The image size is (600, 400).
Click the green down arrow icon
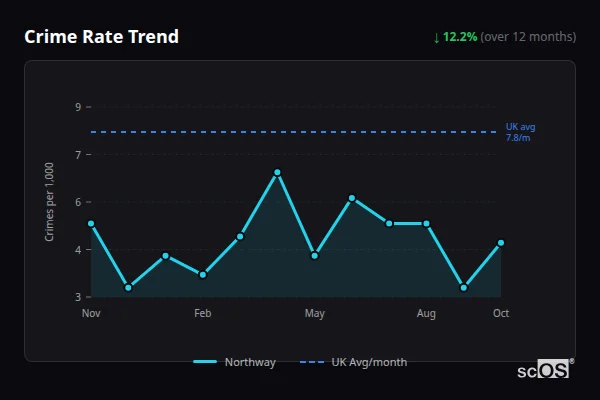(x=437, y=38)
